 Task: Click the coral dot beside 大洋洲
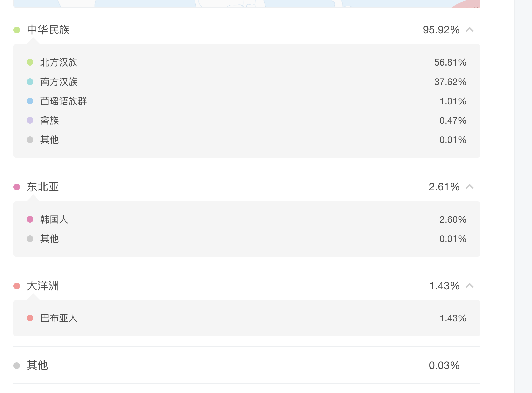tap(17, 286)
